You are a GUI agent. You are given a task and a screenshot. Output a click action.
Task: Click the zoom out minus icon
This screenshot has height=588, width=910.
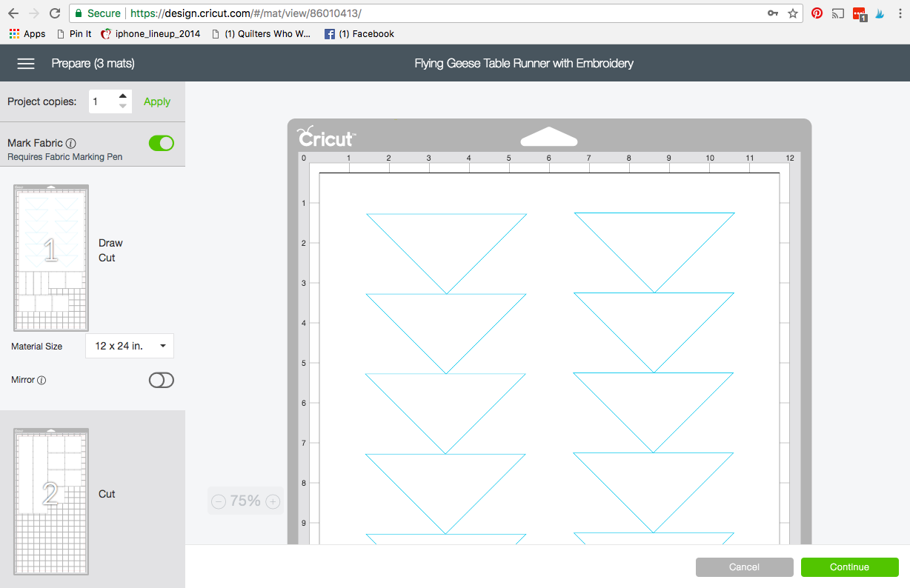(x=219, y=502)
